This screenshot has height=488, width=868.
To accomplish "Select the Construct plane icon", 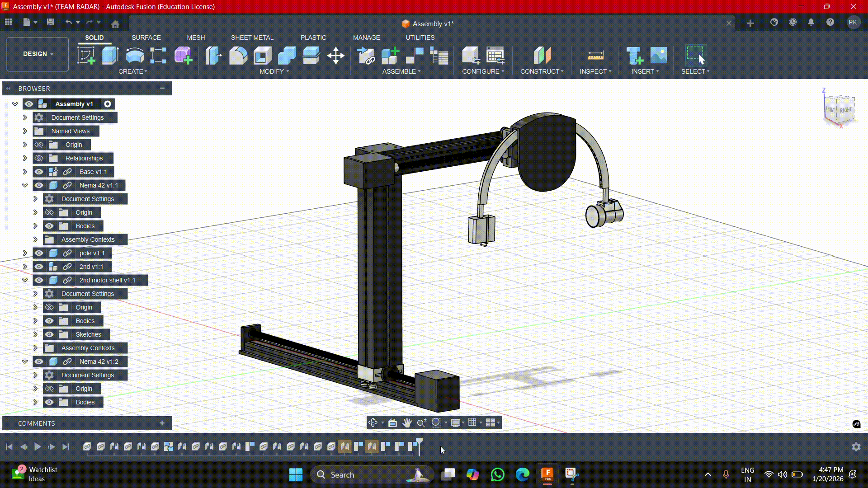I will [542, 56].
